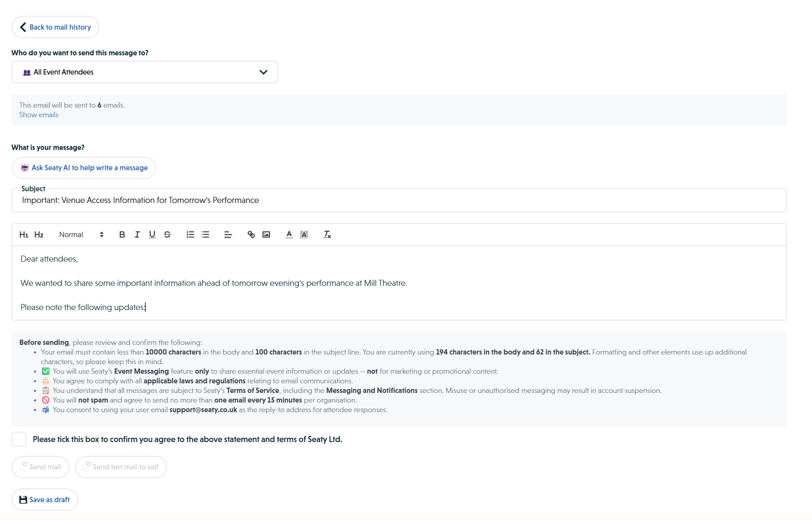Apply Heading 2 style
Viewport: 812px width, 520px height.
39,234
